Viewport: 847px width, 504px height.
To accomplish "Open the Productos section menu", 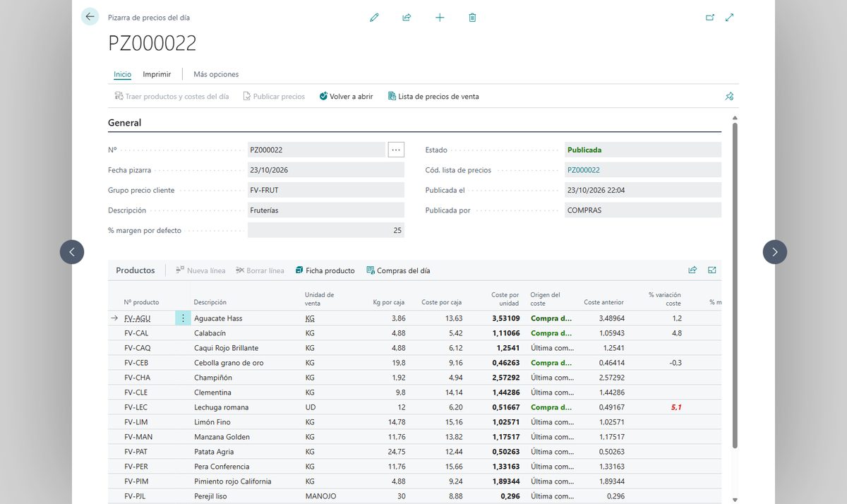I will pyautogui.click(x=136, y=270).
